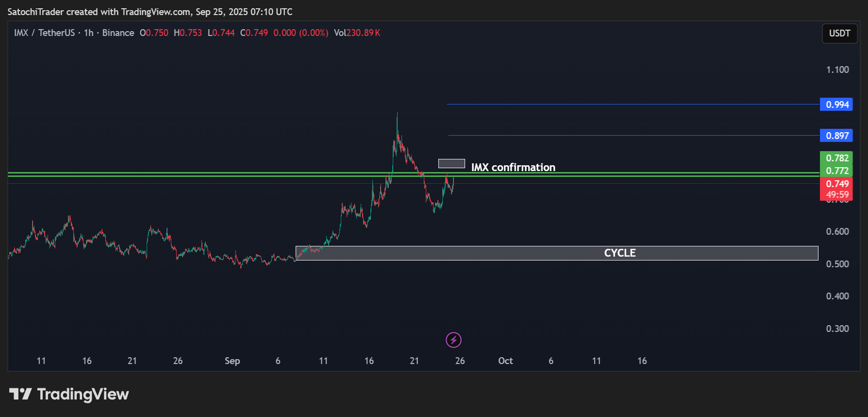Click the TradingView logo at bottom left
868x417 pixels.
(x=69, y=394)
